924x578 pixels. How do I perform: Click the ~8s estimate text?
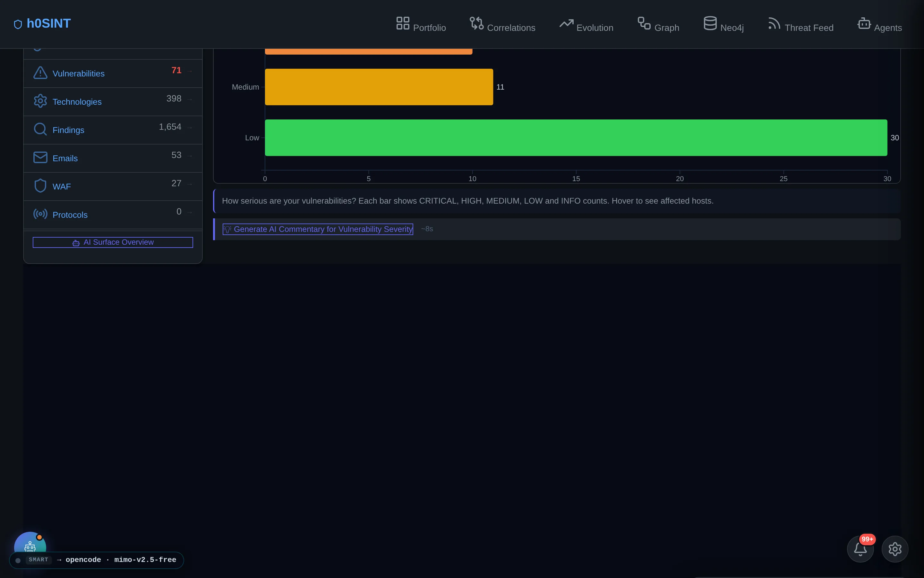427,229
